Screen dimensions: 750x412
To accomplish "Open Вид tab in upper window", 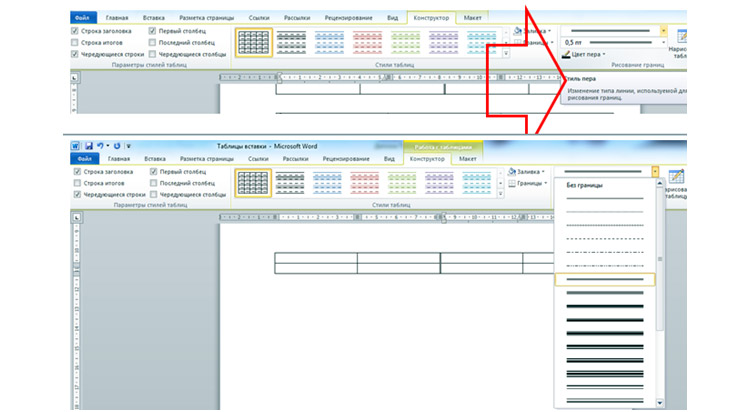I will click(392, 18).
